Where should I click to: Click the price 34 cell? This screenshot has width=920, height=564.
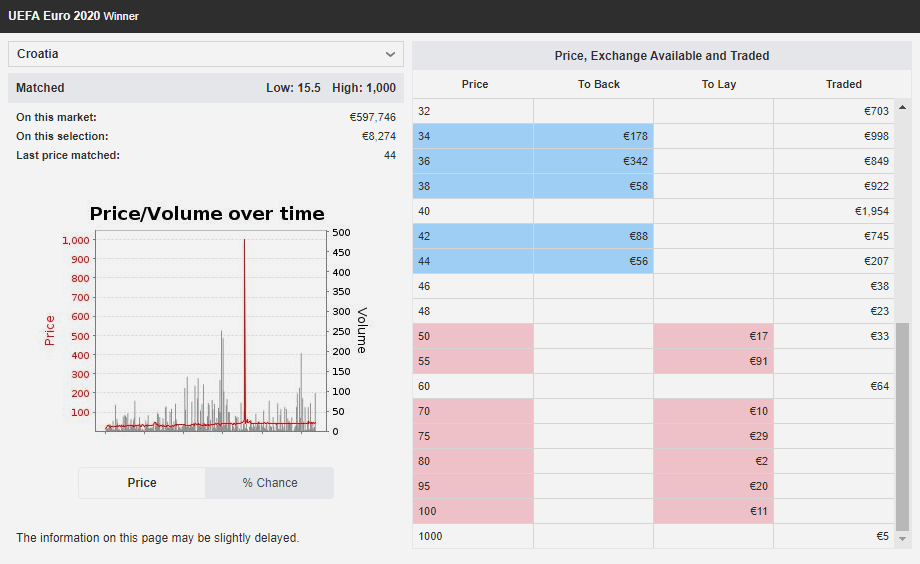click(473, 136)
